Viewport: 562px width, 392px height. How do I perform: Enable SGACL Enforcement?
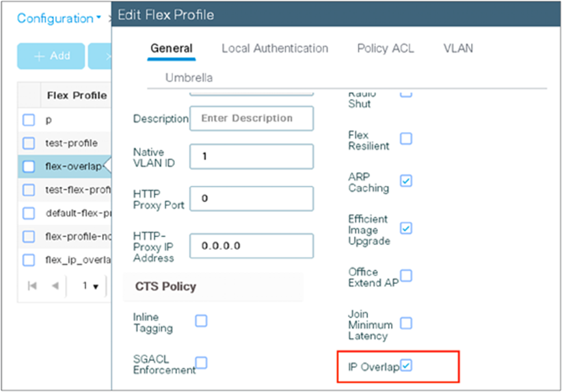click(201, 363)
